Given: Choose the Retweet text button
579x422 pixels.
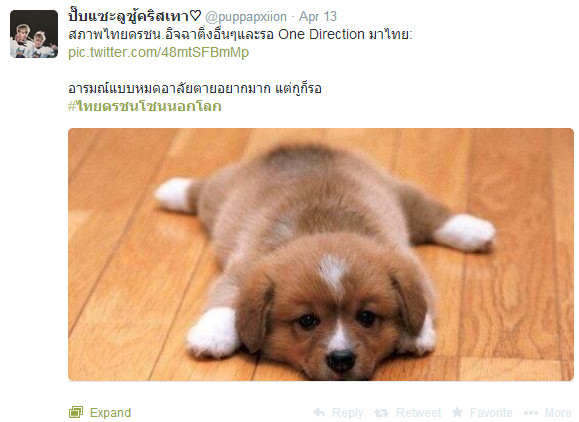Looking at the screenshot, I should pyautogui.click(x=418, y=412).
